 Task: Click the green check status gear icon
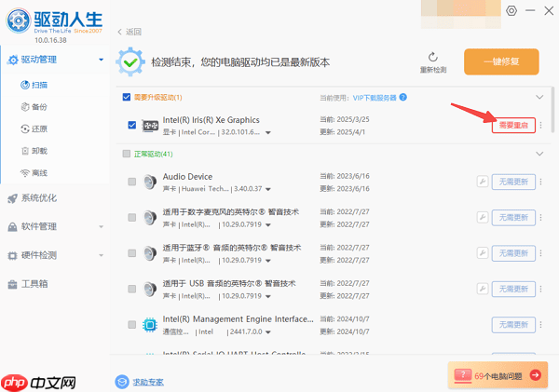130,62
